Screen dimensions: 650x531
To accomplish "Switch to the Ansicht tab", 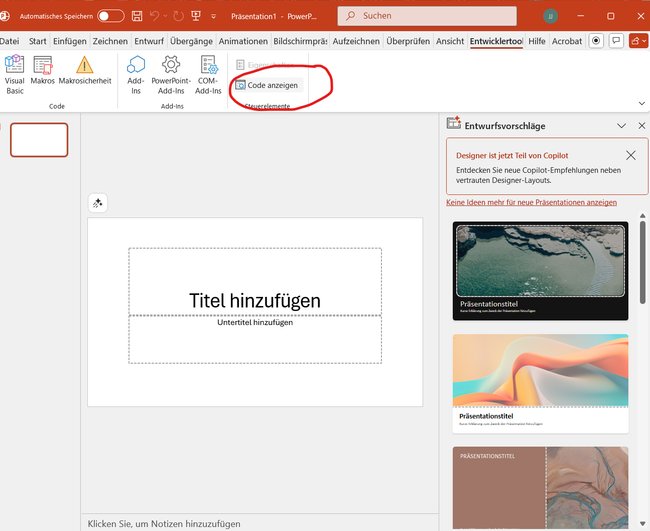I will point(450,41).
